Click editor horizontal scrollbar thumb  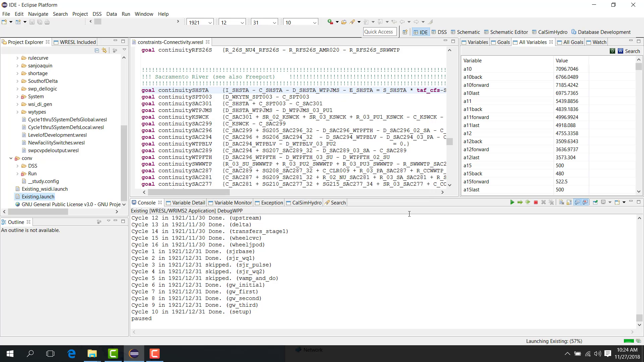(x=189, y=192)
